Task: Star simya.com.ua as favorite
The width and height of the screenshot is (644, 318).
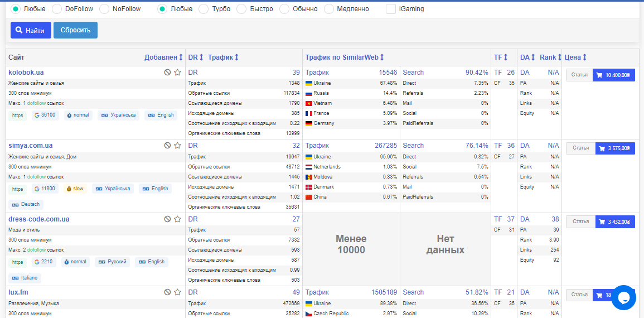Action: click(x=177, y=146)
